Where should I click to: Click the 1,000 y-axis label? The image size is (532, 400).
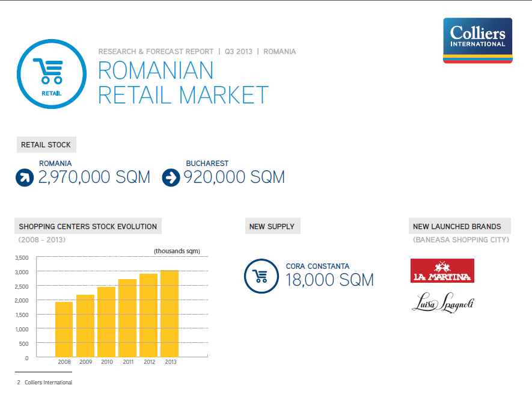22,329
